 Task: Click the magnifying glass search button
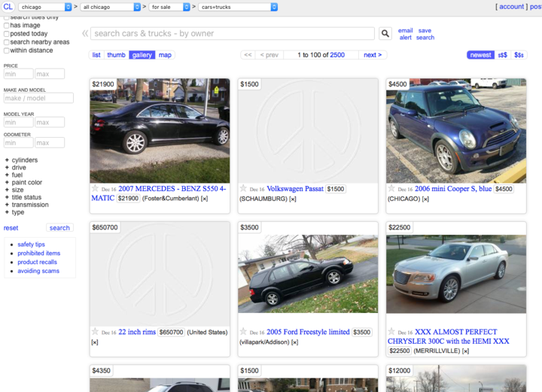click(x=385, y=34)
